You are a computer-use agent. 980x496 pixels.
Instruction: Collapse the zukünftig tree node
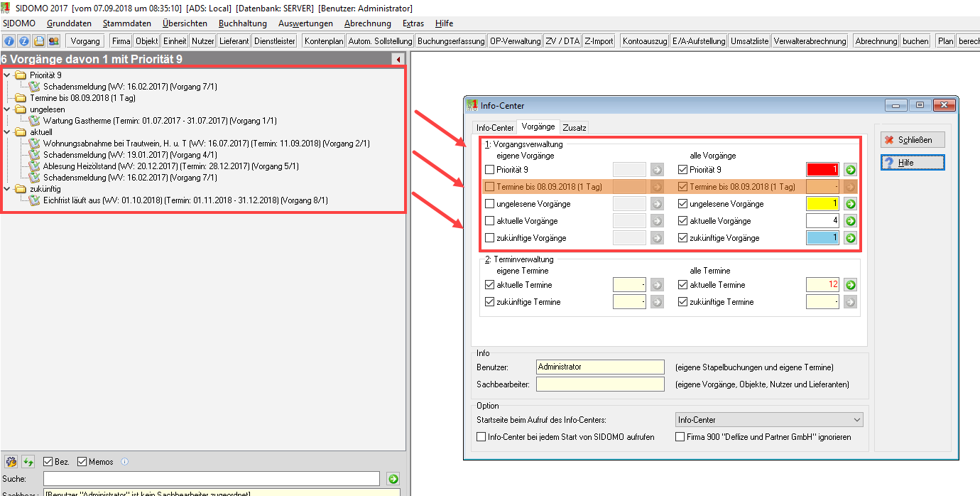[6, 190]
